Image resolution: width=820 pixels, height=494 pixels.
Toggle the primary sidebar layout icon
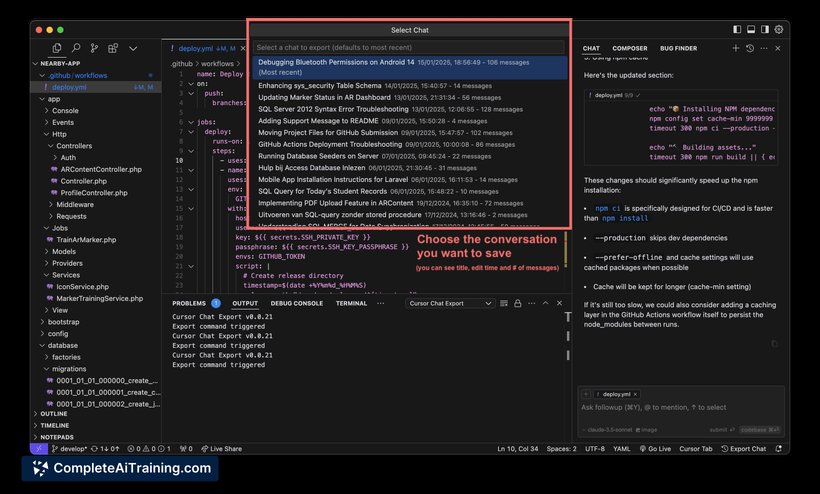click(x=737, y=30)
